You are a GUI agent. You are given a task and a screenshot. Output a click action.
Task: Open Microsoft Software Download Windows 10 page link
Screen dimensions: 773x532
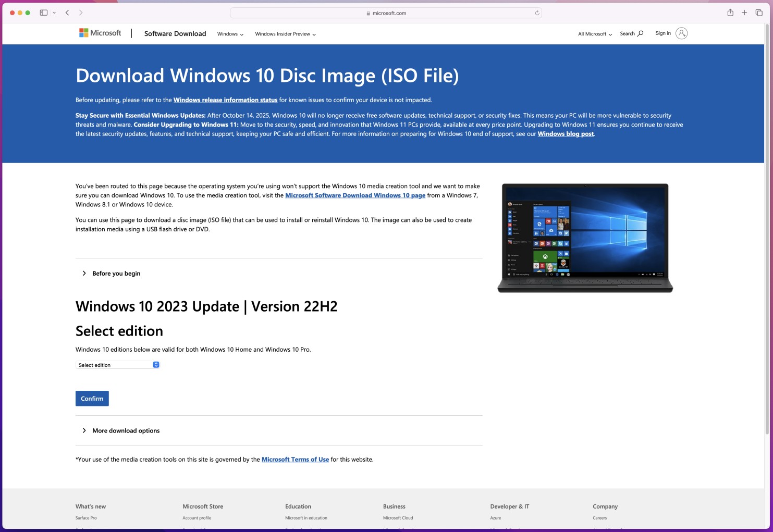point(355,195)
